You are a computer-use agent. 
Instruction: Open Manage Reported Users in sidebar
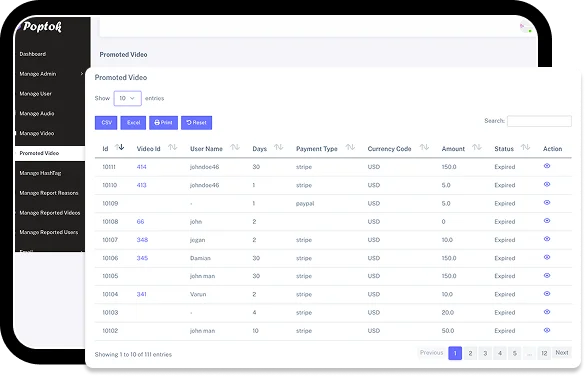pos(49,232)
